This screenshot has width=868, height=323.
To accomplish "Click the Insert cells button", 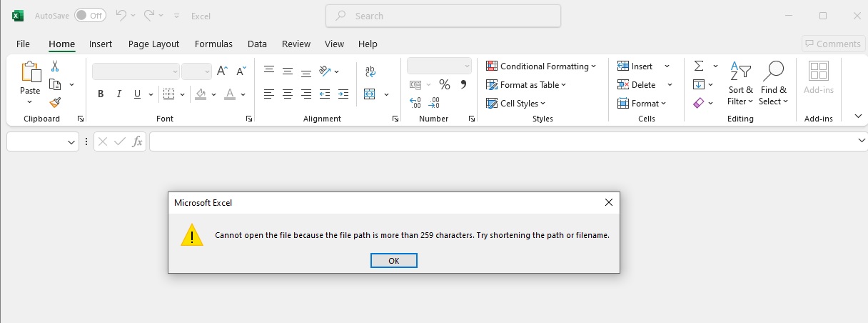I will (635, 66).
